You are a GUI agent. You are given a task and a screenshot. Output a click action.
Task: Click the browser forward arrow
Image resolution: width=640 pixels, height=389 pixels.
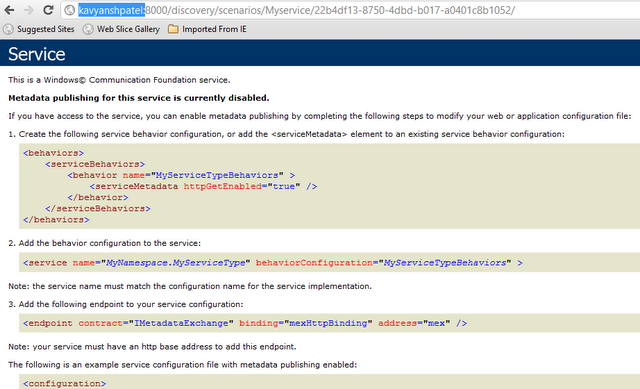click(x=29, y=10)
